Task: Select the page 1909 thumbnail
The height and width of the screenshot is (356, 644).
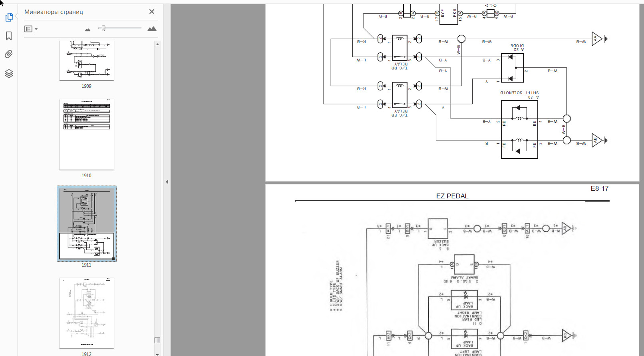Action: tap(87, 60)
